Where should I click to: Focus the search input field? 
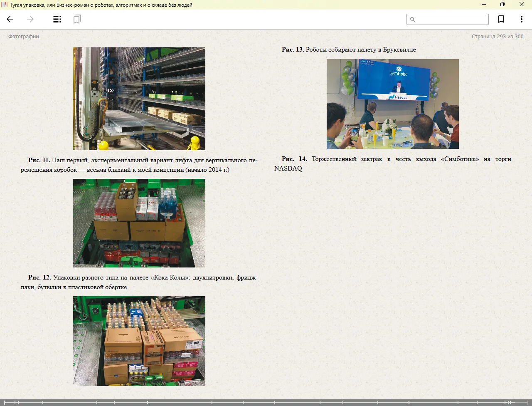coord(451,20)
